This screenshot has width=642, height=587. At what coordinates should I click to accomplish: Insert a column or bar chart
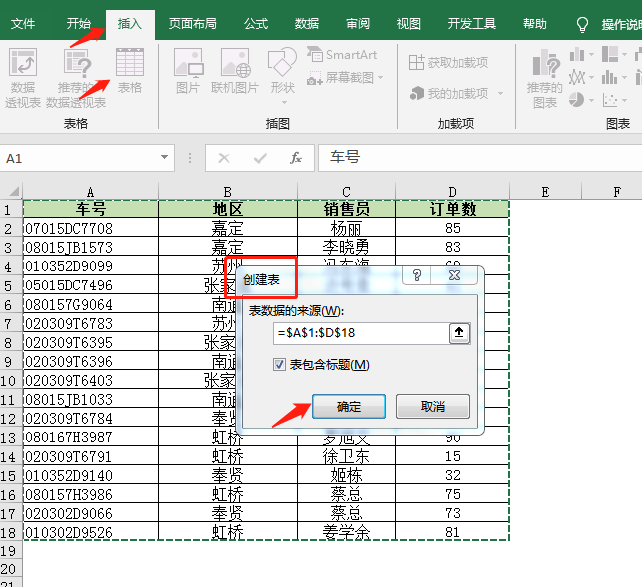pyautogui.click(x=577, y=54)
